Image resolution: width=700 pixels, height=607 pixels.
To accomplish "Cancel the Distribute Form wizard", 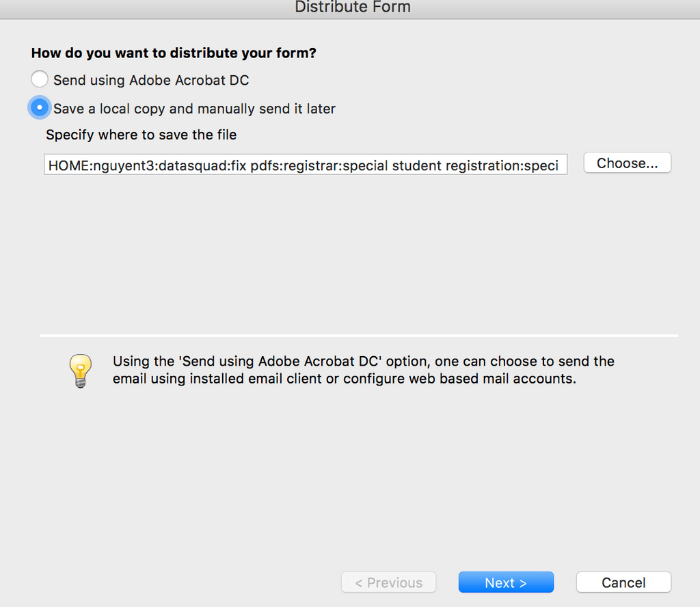I will [623, 582].
